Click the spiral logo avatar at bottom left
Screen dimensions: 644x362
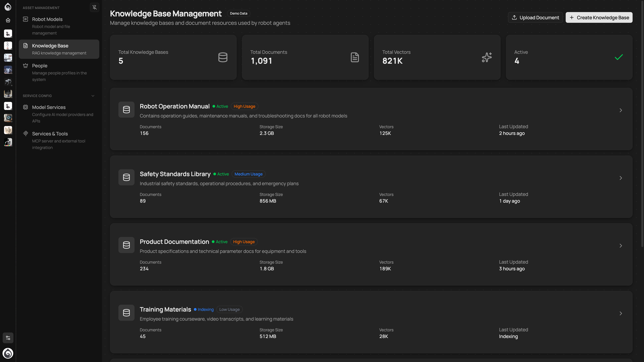[8, 353]
